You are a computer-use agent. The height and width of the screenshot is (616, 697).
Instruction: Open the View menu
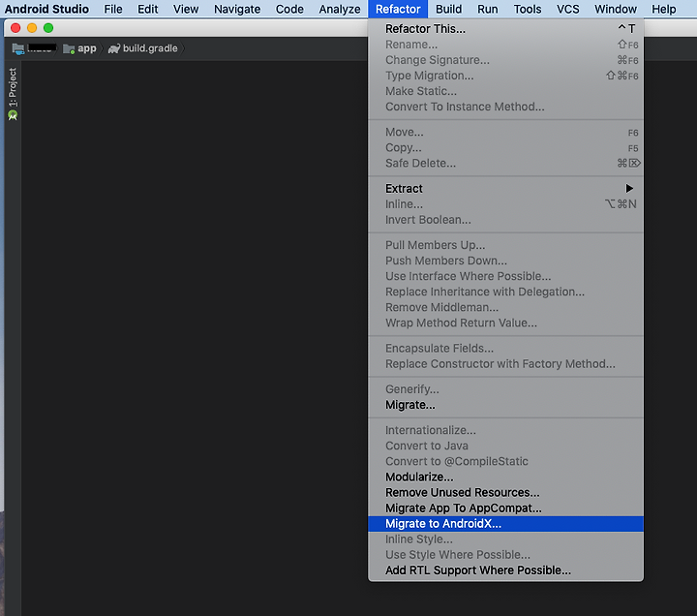pyautogui.click(x=186, y=9)
